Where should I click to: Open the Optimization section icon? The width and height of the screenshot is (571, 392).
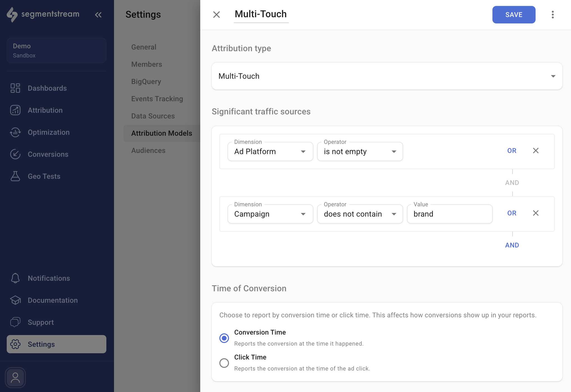tap(15, 132)
